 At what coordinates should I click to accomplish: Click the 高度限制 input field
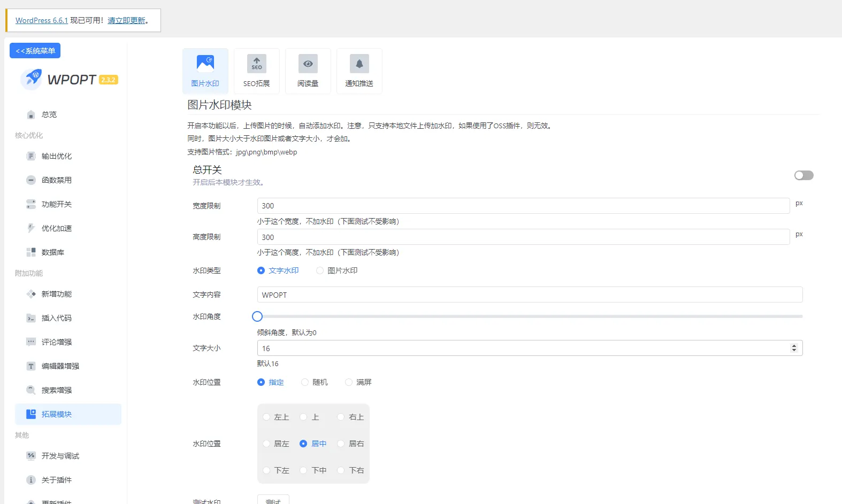pyautogui.click(x=523, y=237)
